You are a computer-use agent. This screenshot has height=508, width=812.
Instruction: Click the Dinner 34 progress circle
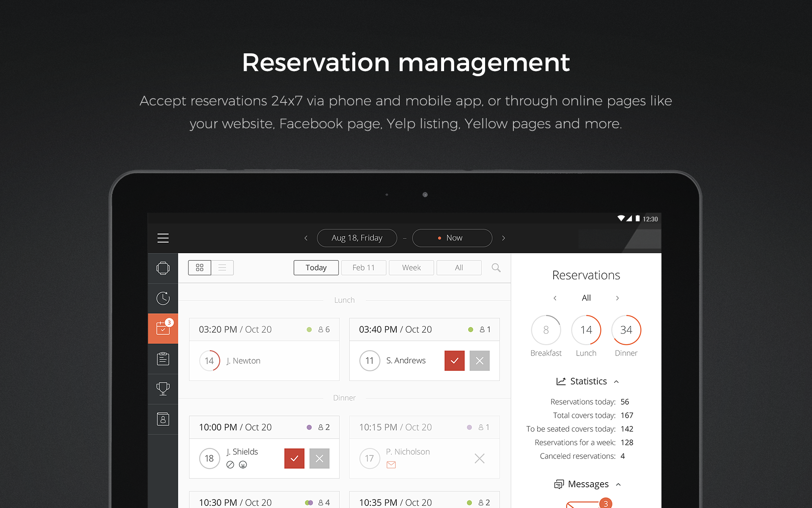pyautogui.click(x=626, y=330)
